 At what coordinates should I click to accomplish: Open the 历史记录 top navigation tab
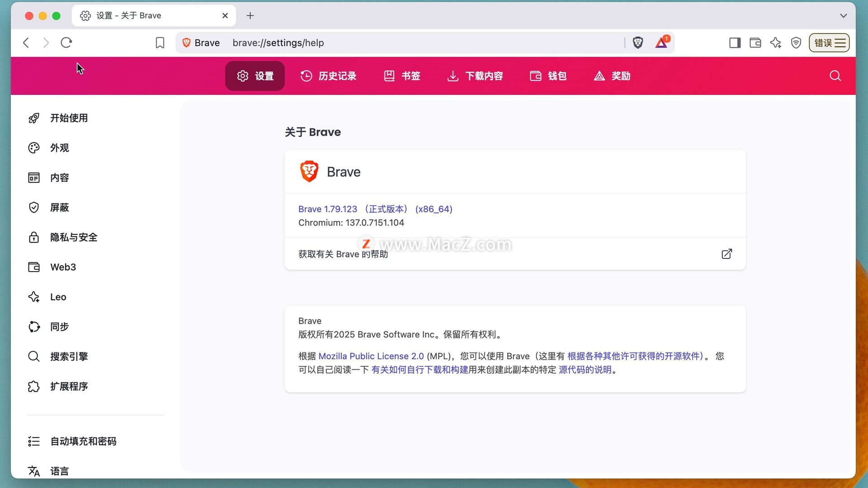click(x=329, y=76)
